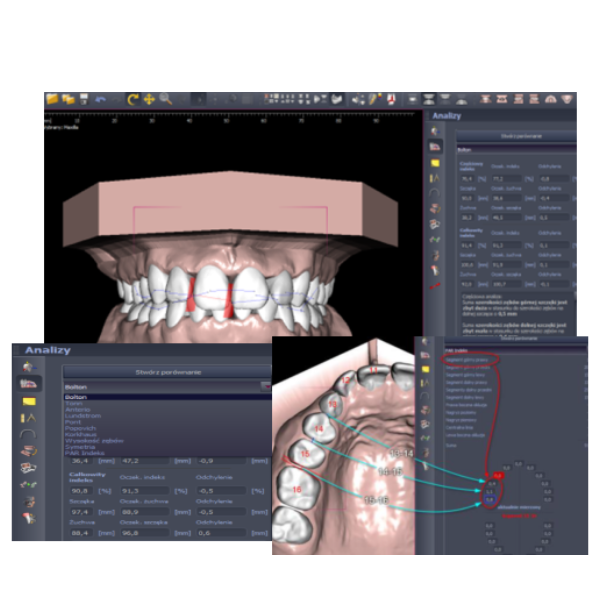Click red line icon in upper-right Analizy sidebar
The width and height of the screenshot is (600, 600).
coord(435,285)
